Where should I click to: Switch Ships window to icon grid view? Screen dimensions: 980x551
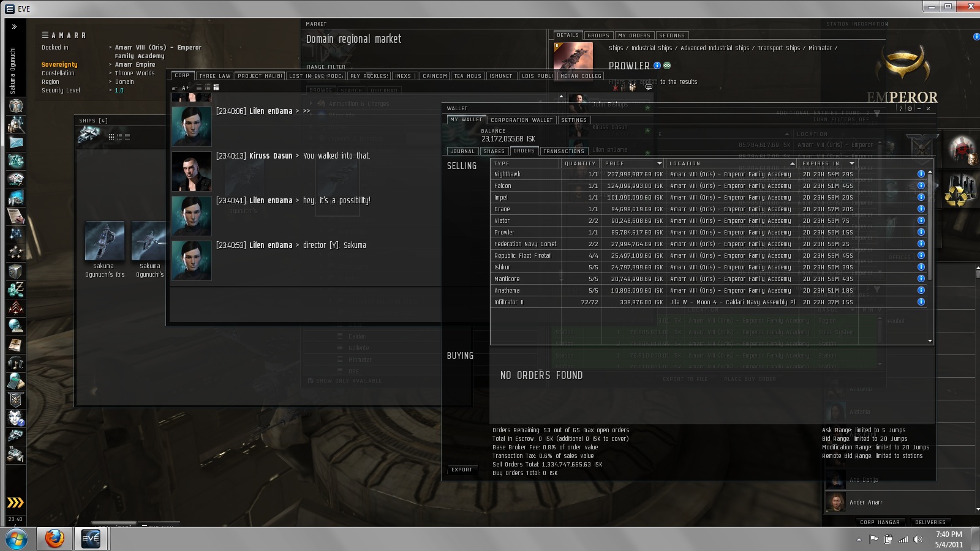coord(111,137)
